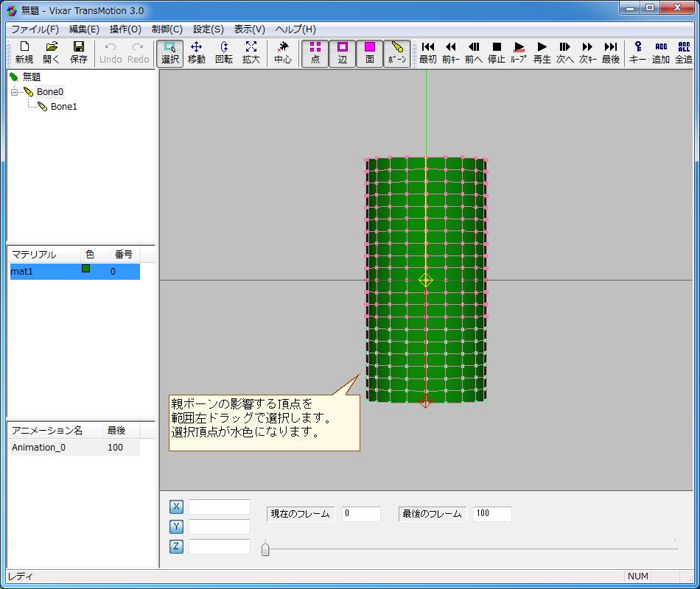Click inside the X coordinate input field
The image size is (700, 589).
(x=220, y=507)
